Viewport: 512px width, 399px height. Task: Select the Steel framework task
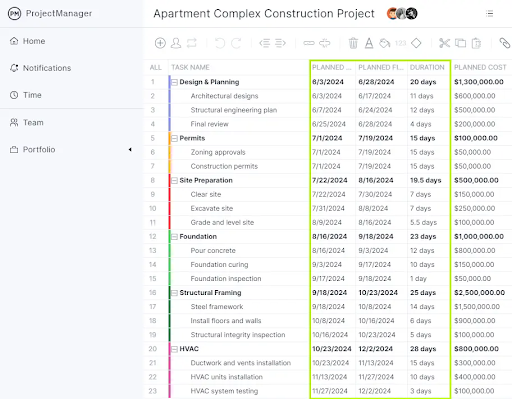pos(217,307)
